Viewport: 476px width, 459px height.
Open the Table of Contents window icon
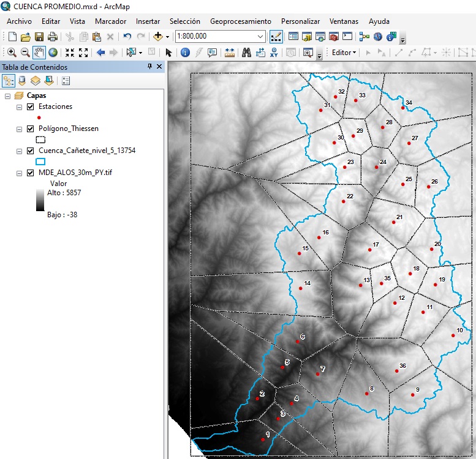pyautogui.click(x=293, y=37)
